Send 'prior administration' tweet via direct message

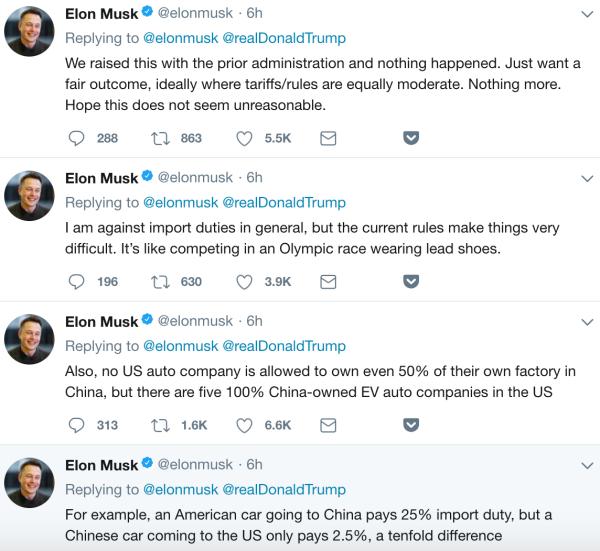[x=327, y=138]
